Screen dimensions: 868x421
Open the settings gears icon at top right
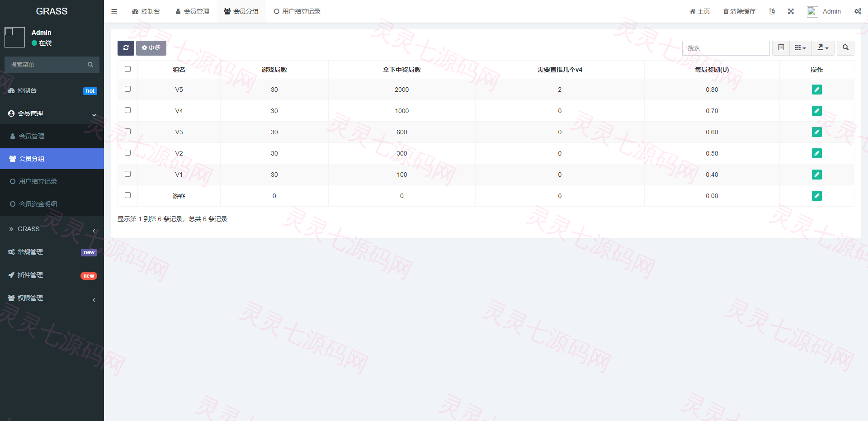click(x=858, y=11)
